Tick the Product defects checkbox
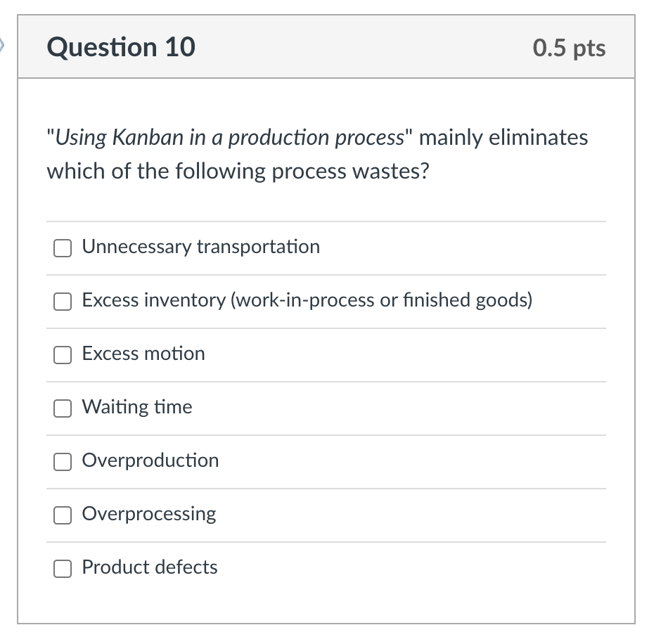The height and width of the screenshot is (644, 661). click(x=62, y=568)
